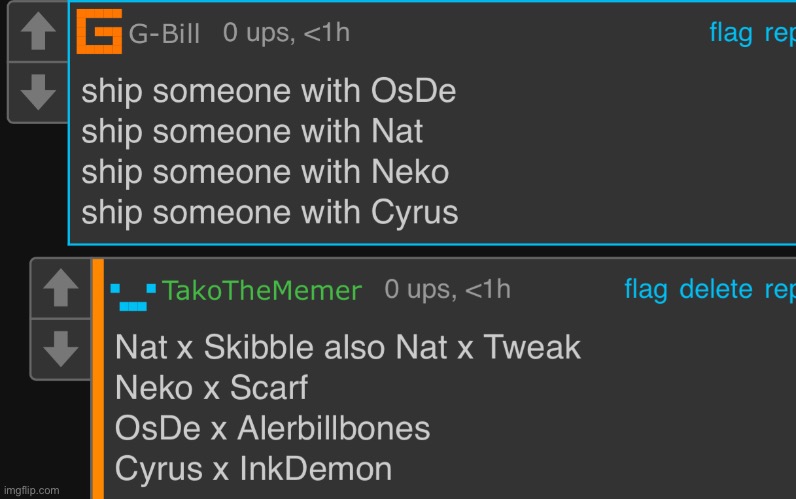This screenshot has width=796, height=499.
Task: Click the 'OsDe x Alerbillbones' text
Action: click(x=272, y=428)
